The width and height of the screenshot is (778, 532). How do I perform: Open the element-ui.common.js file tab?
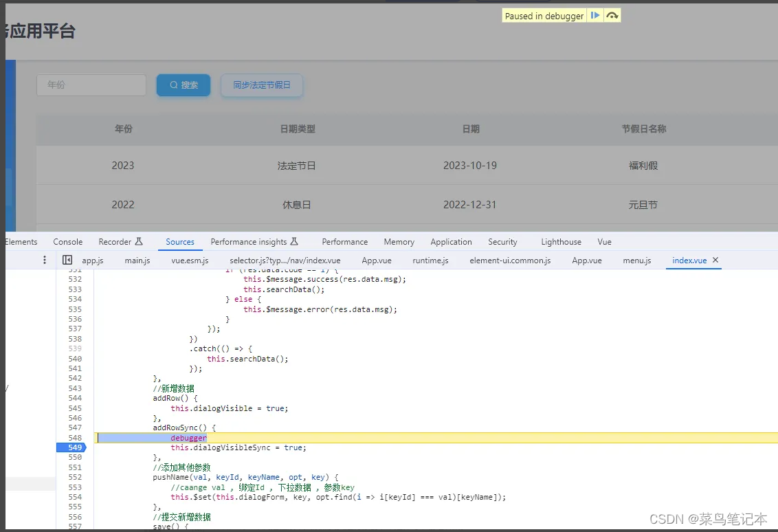(510, 260)
